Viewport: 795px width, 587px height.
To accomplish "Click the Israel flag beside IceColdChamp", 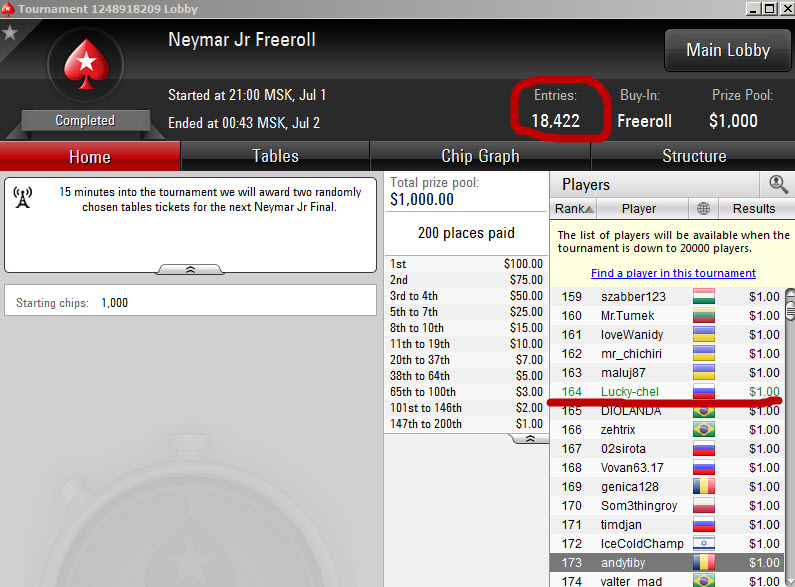I will pos(704,544).
